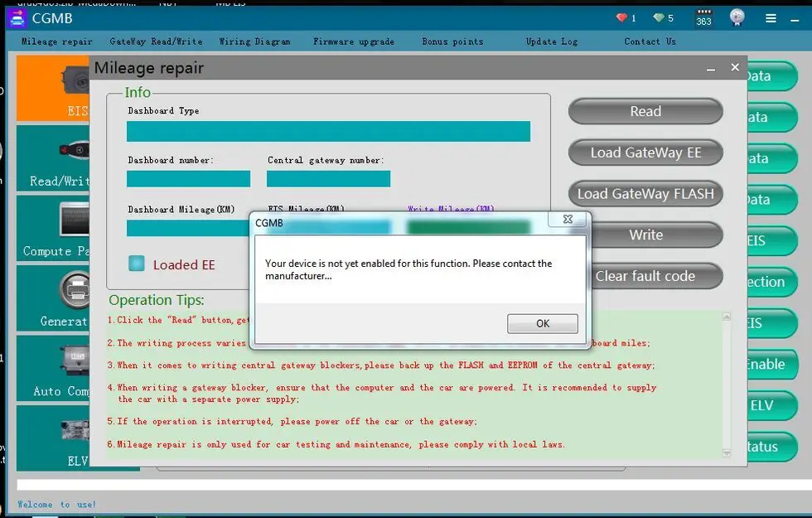The image size is (812, 518).
Task: Click the globe icon in the title bar
Action: [x=737, y=17]
